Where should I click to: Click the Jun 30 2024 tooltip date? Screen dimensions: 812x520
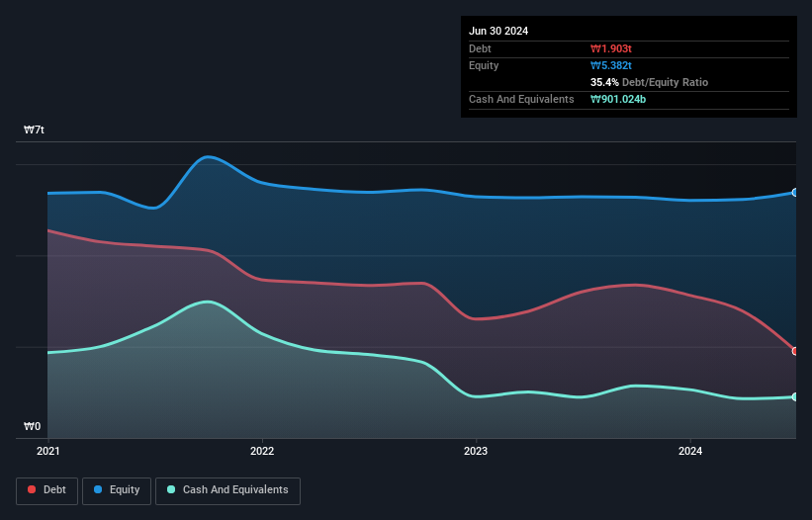click(x=498, y=31)
